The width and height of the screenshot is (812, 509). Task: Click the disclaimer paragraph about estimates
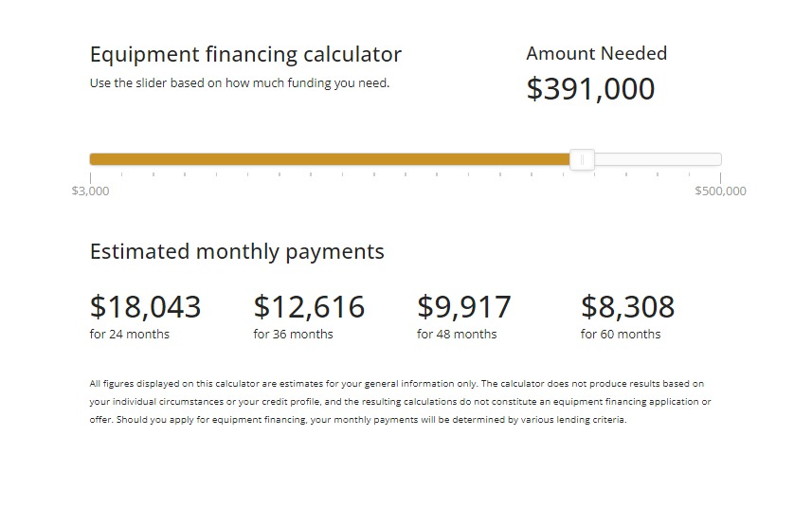tap(400, 401)
